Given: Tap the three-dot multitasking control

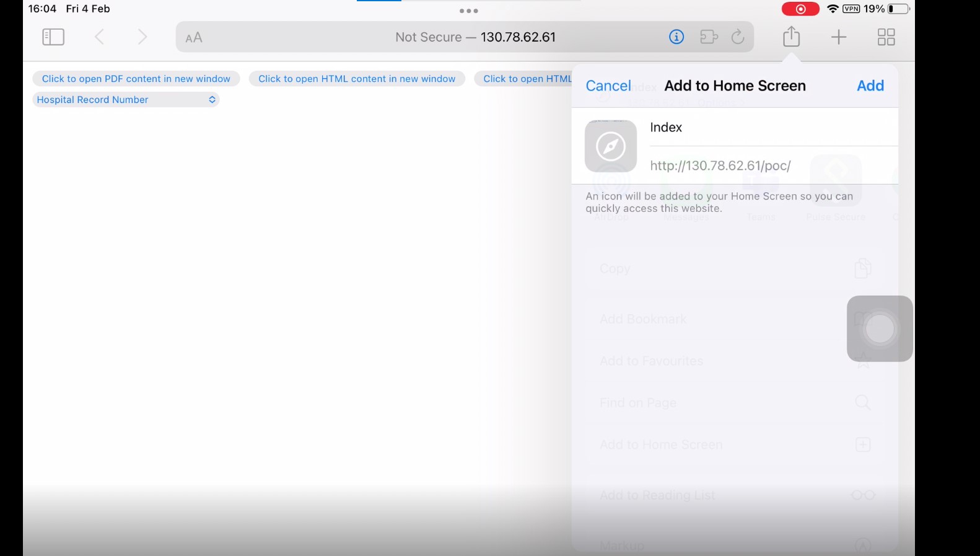Looking at the screenshot, I should (469, 11).
